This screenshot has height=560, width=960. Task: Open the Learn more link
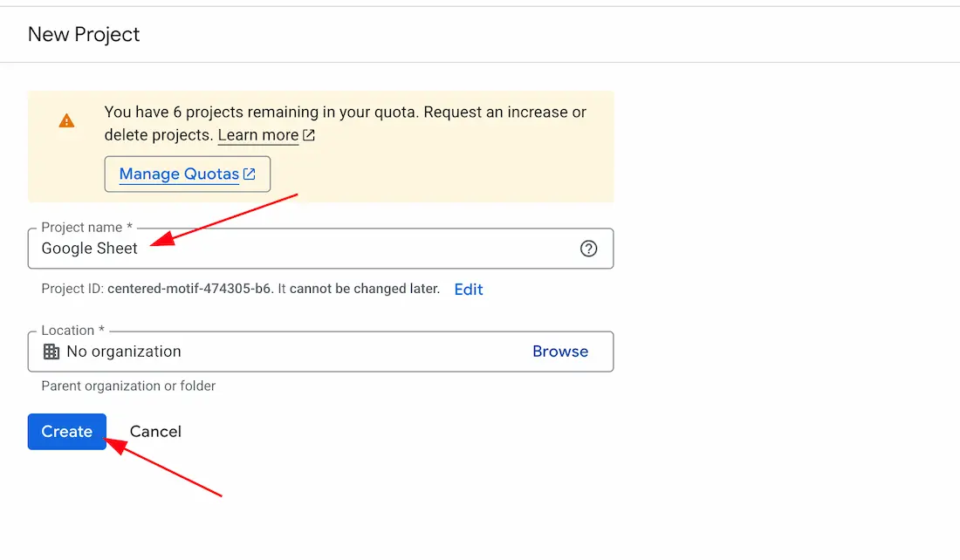[x=258, y=135]
